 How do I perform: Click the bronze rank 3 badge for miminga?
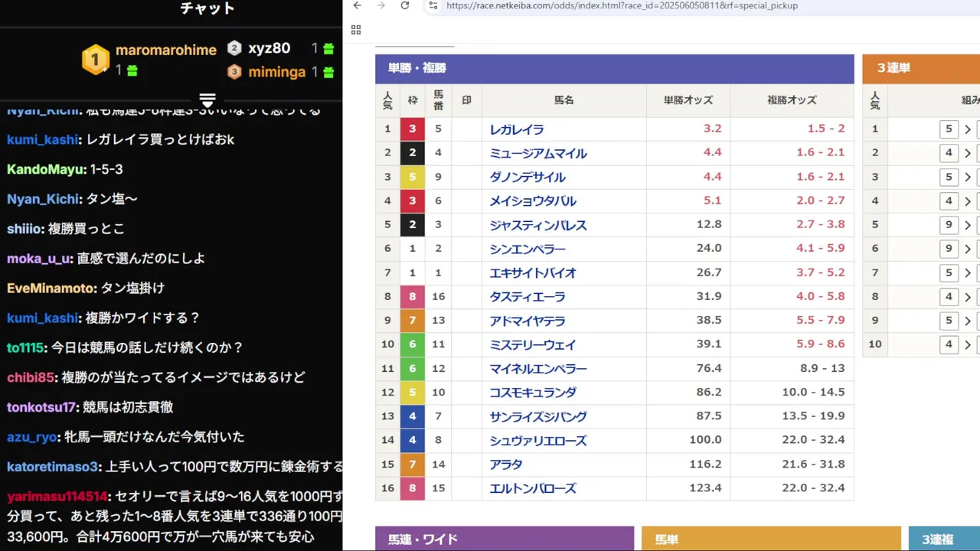coord(234,72)
